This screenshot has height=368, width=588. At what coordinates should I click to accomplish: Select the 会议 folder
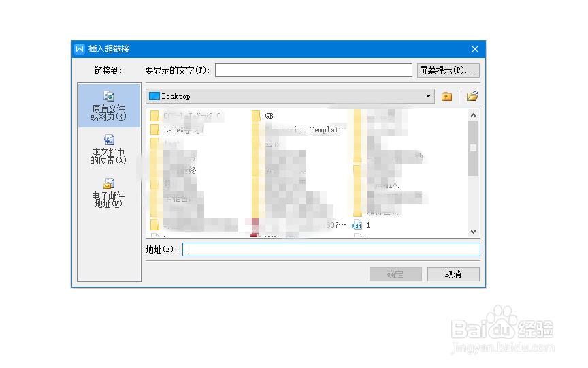tap(267, 143)
